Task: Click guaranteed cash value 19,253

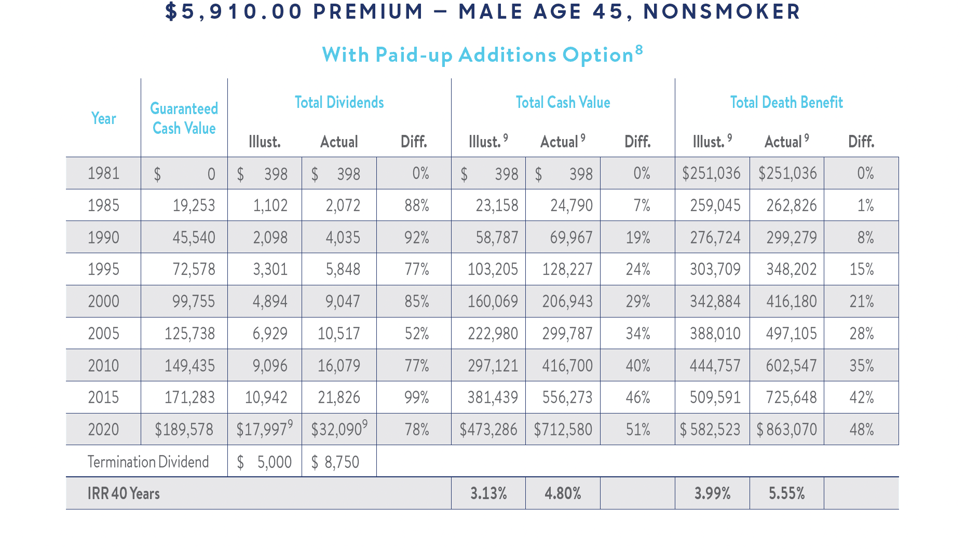Action: [194, 205]
